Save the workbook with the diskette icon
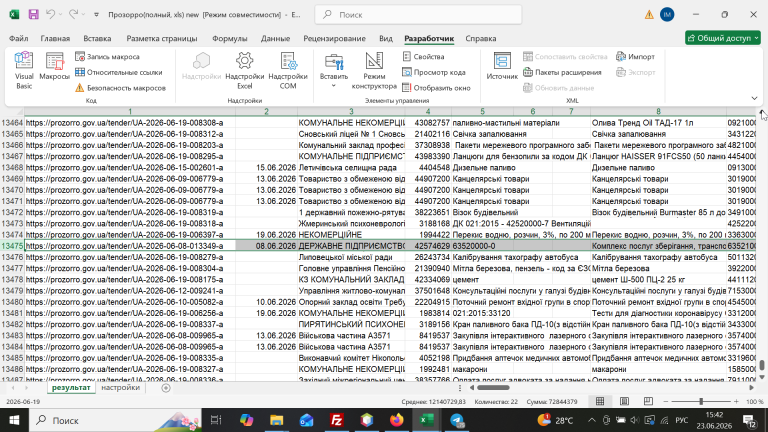Viewport: 768px width, 432px height. point(33,15)
